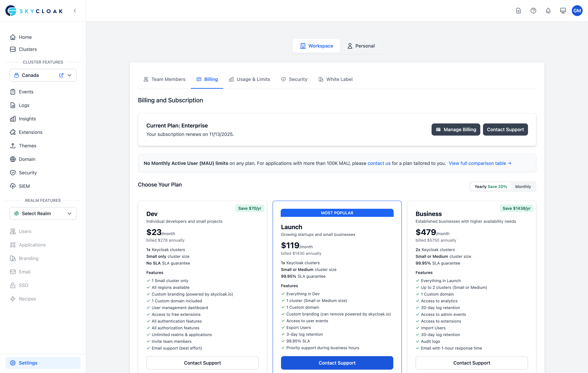Screen dimensions: 588x373
Task: Select Recipes in the sidebar
Action: [x=28, y=299]
